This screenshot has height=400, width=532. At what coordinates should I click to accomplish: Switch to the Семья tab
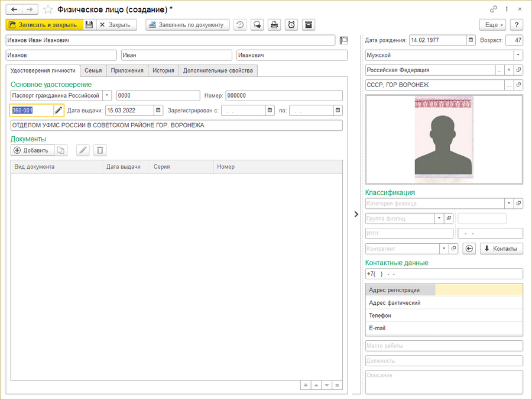point(93,70)
